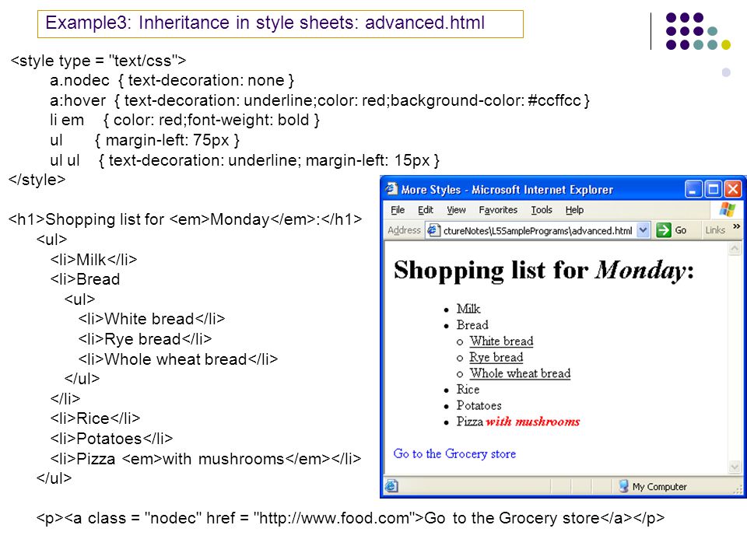Click the red 'with mushrooms' text
The height and width of the screenshot is (560, 747).
[532, 422]
